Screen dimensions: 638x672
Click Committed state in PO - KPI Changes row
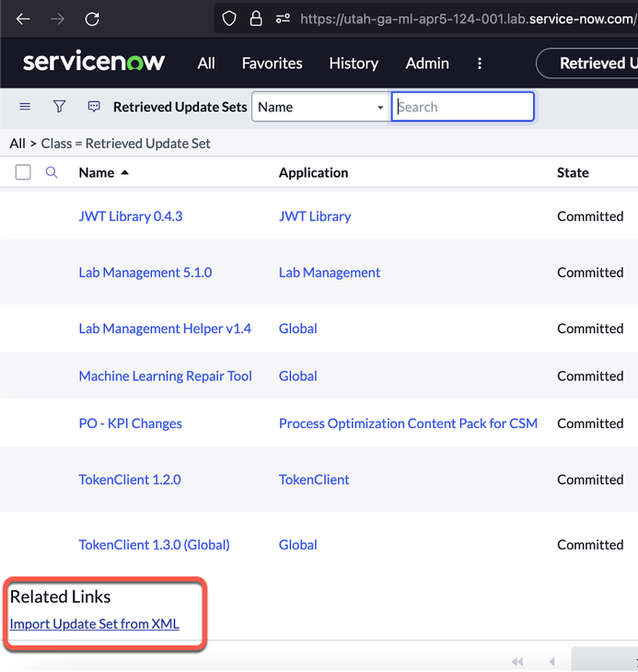coord(590,423)
